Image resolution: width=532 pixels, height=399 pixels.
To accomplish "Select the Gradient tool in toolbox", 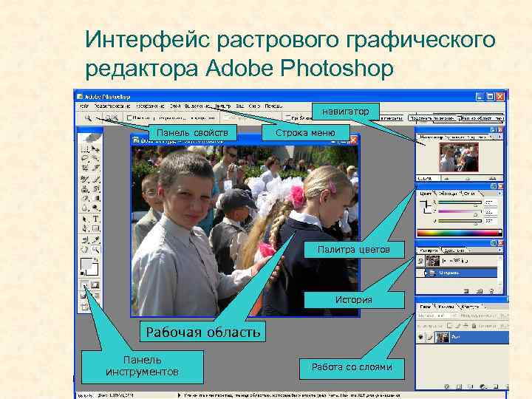I will (x=95, y=199).
